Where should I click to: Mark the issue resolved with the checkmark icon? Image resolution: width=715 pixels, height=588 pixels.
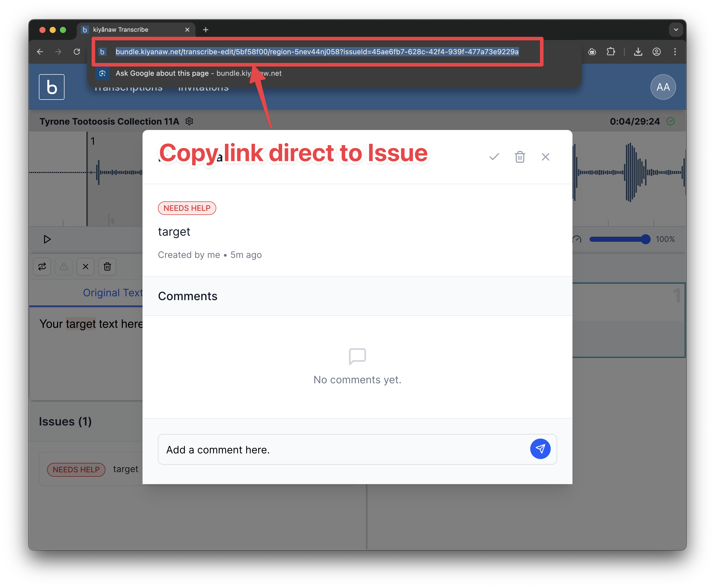tap(494, 157)
